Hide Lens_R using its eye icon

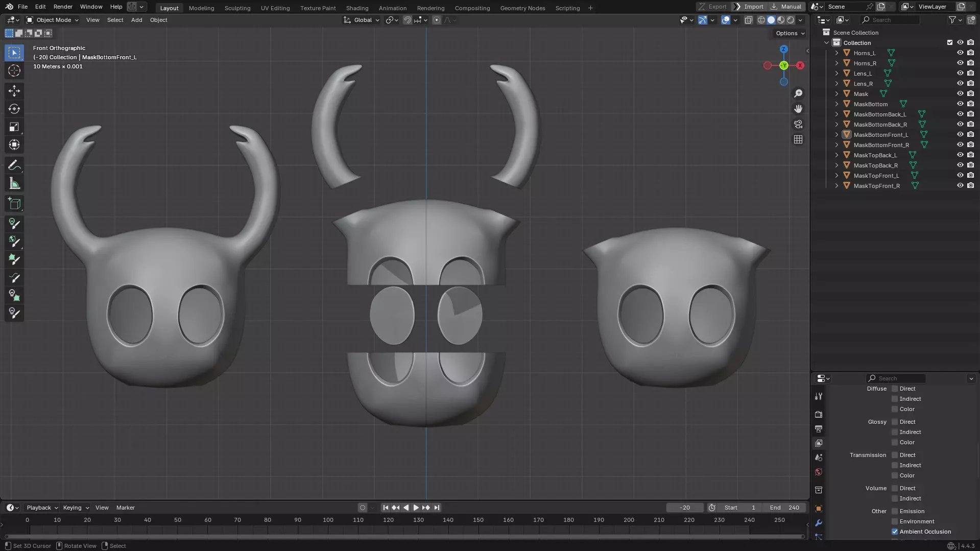coord(960,83)
